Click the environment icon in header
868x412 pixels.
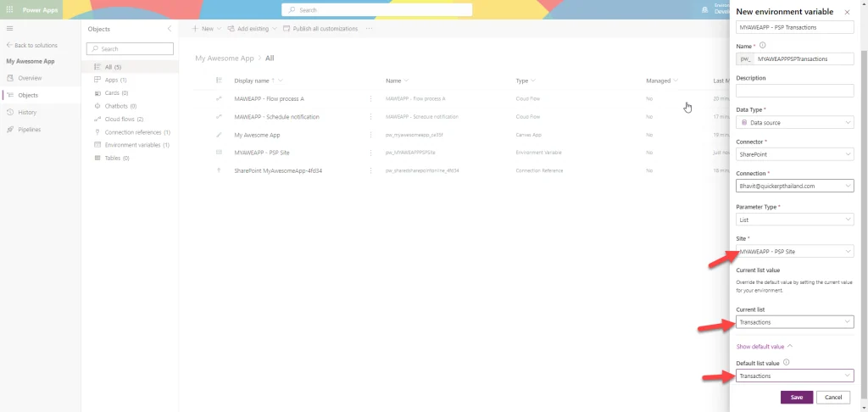pos(704,9)
